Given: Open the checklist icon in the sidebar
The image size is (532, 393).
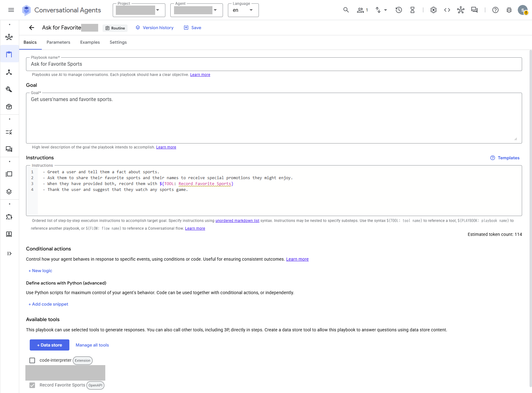Looking at the screenshot, I should 9,132.
